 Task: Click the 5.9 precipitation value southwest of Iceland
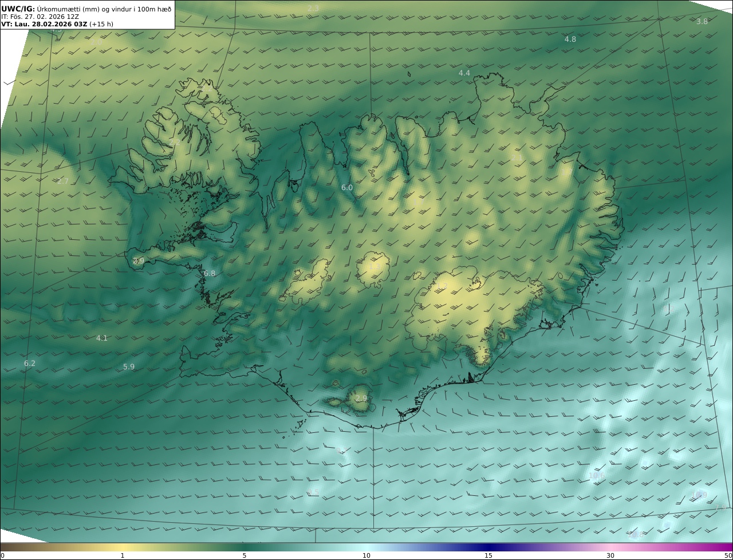click(x=129, y=367)
